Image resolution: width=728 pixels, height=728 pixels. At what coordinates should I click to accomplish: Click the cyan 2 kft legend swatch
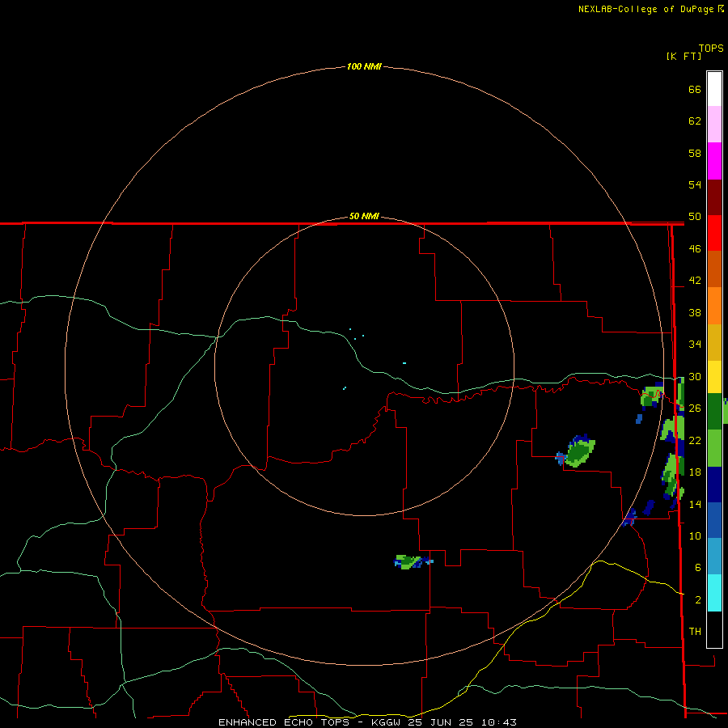(x=714, y=593)
